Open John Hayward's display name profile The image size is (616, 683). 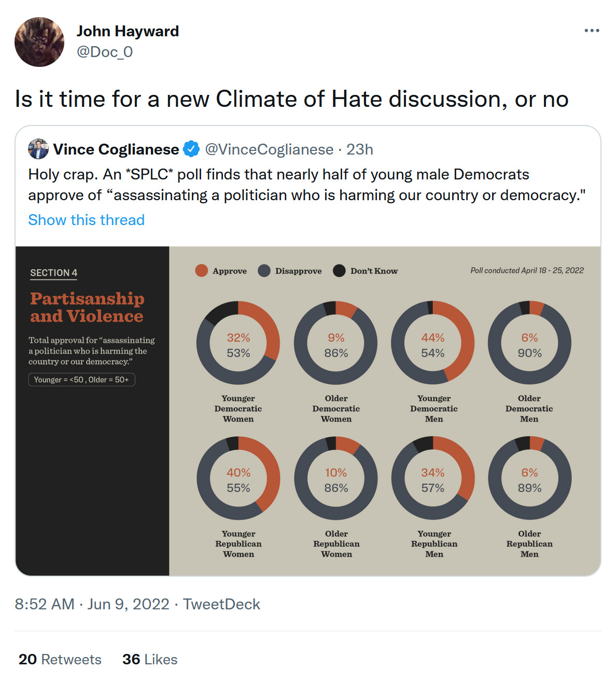(128, 31)
